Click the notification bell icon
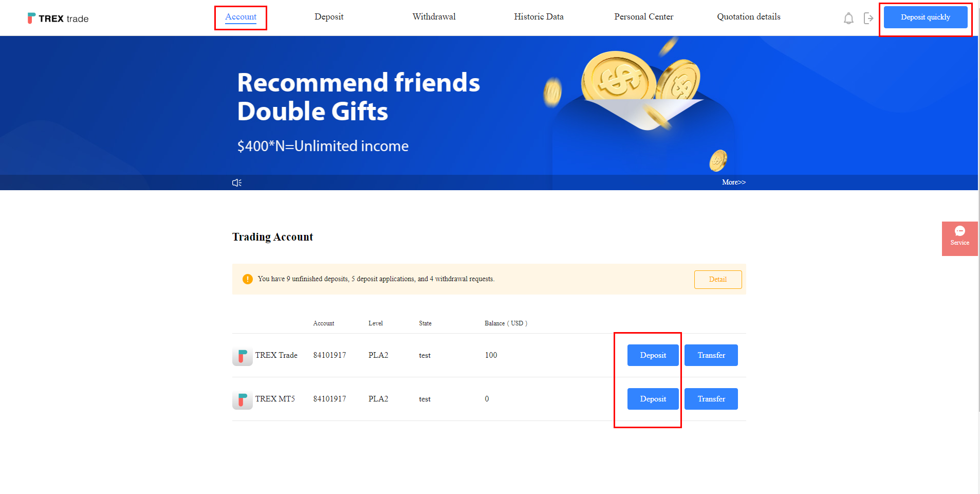The width and height of the screenshot is (980, 494). [848, 19]
